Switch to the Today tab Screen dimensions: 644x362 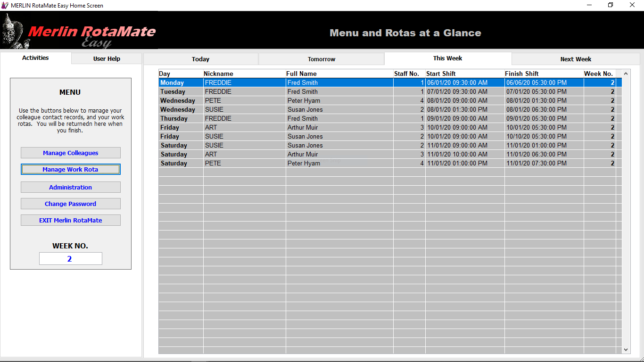coord(201,59)
